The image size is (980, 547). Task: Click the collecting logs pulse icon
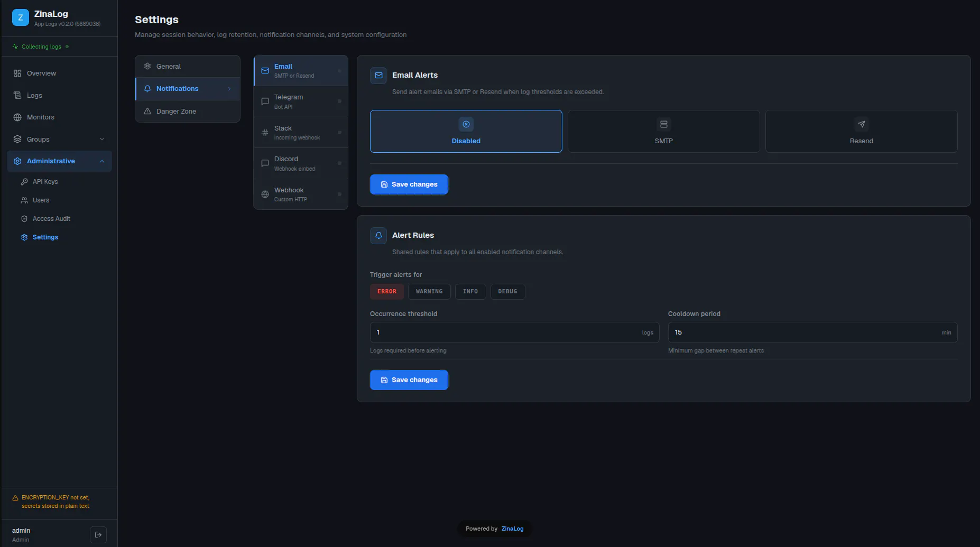[x=15, y=47]
